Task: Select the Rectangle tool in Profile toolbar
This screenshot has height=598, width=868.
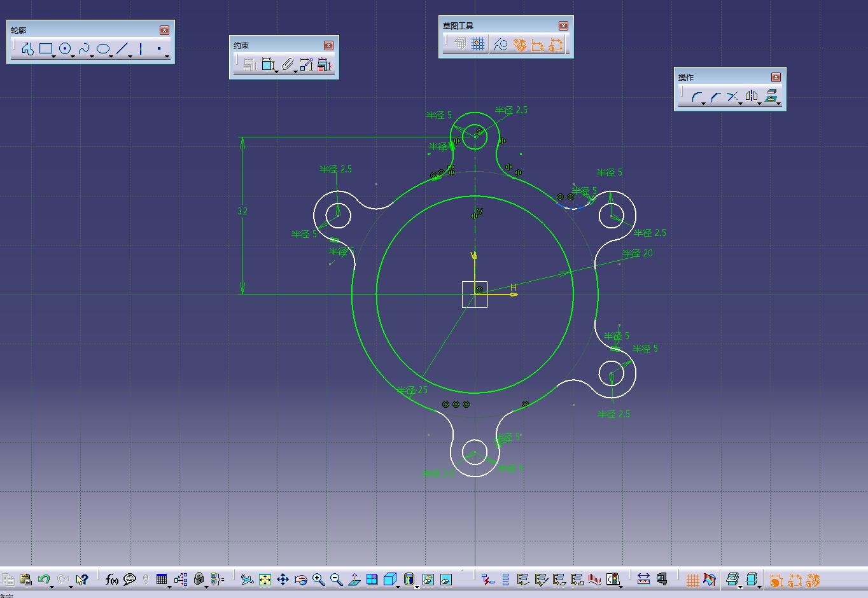Action: pos(45,49)
